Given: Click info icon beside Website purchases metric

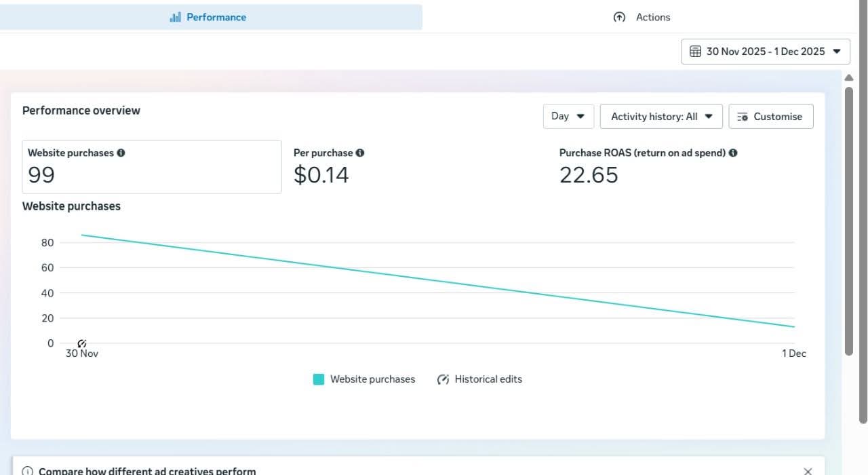Looking at the screenshot, I should tap(121, 153).
